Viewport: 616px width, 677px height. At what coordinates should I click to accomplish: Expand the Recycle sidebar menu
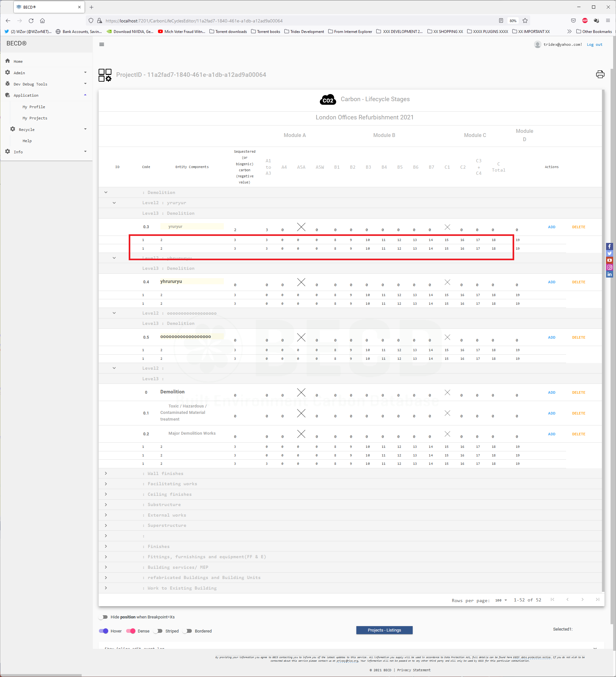pyautogui.click(x=49, y=129)
